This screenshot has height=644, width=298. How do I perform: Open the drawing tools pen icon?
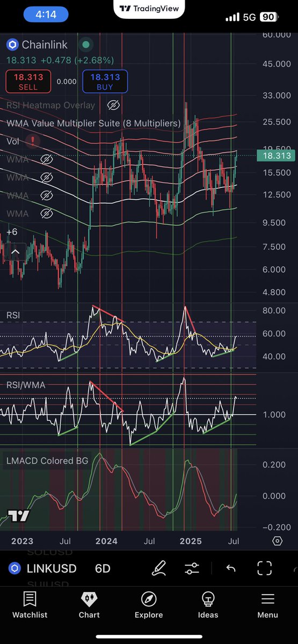[x=158, y=568]
